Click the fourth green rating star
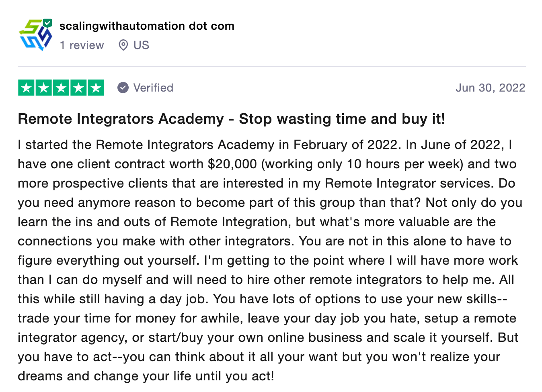This screenshot has width=542, height=392. tap(78, 88)
